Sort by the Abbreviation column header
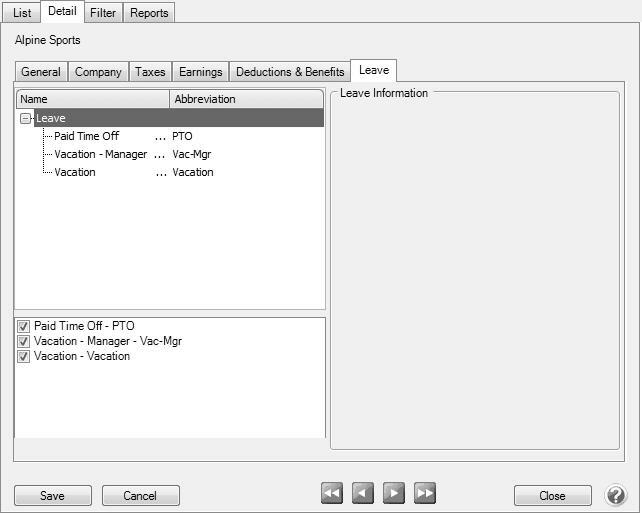The height and width of the screenshot is (514, 642). click(x=245, y=99)
